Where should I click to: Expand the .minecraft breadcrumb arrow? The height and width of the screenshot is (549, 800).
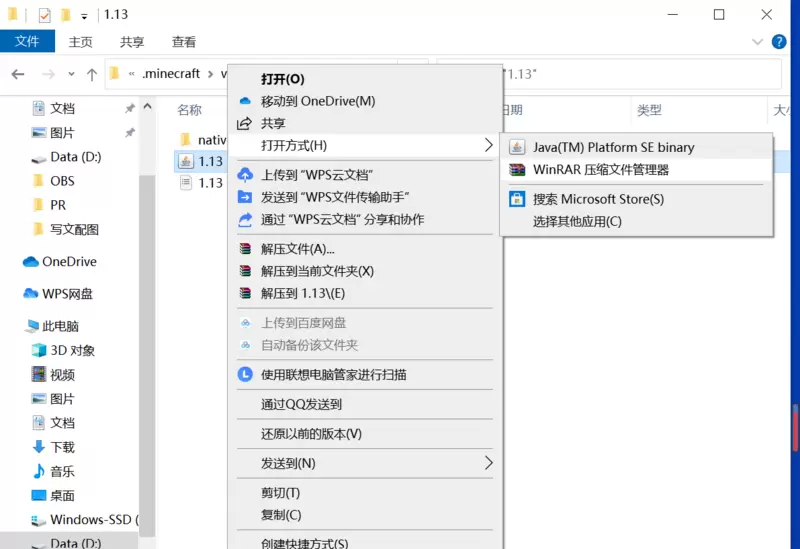pyautogui.click(x=210, y=74)
